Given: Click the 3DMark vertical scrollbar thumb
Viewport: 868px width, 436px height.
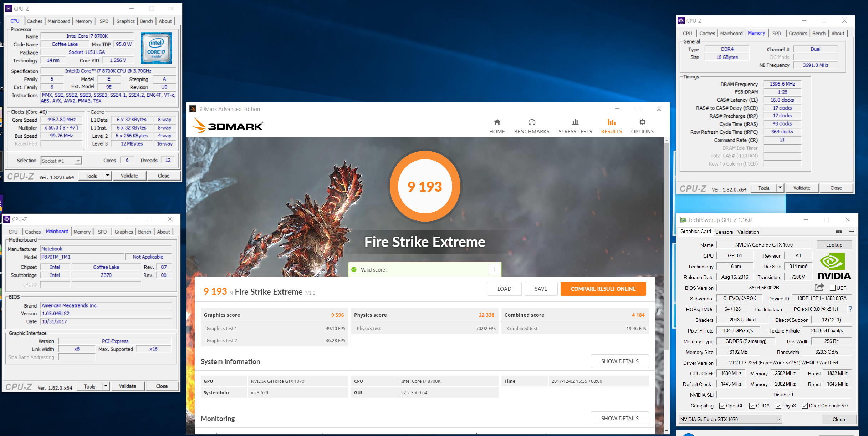Looking at the screenshot, I should click(666, 246).
